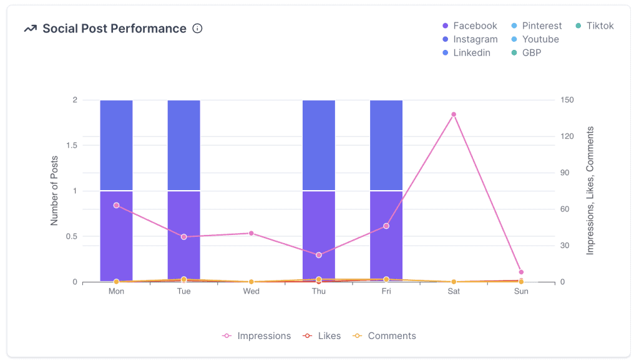
Task: Click the Sun axis label
Action: click(x=520, y=291)
